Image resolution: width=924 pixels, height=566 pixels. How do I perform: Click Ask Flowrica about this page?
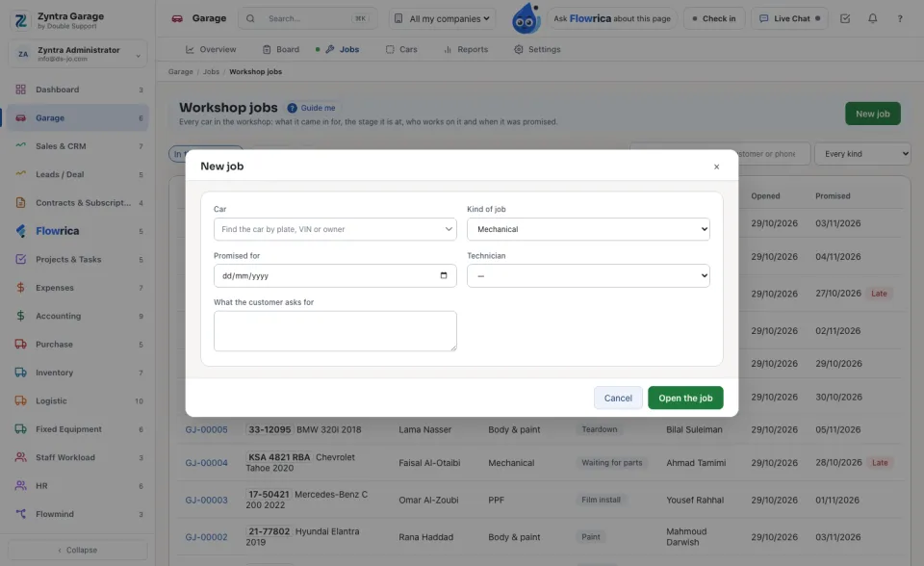click(612, 18)
